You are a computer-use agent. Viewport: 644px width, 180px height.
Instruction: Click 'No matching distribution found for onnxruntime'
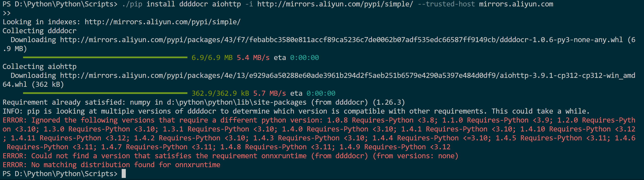coord(126,165)
